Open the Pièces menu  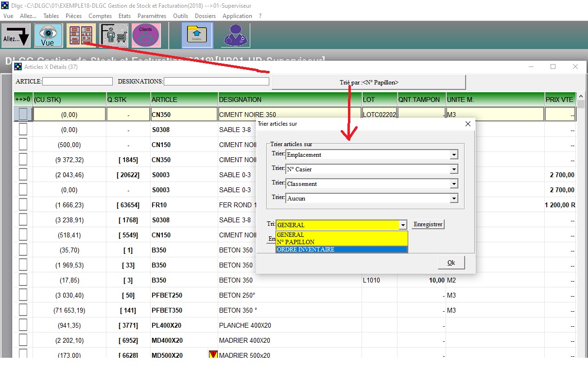[x=73, y=16]
